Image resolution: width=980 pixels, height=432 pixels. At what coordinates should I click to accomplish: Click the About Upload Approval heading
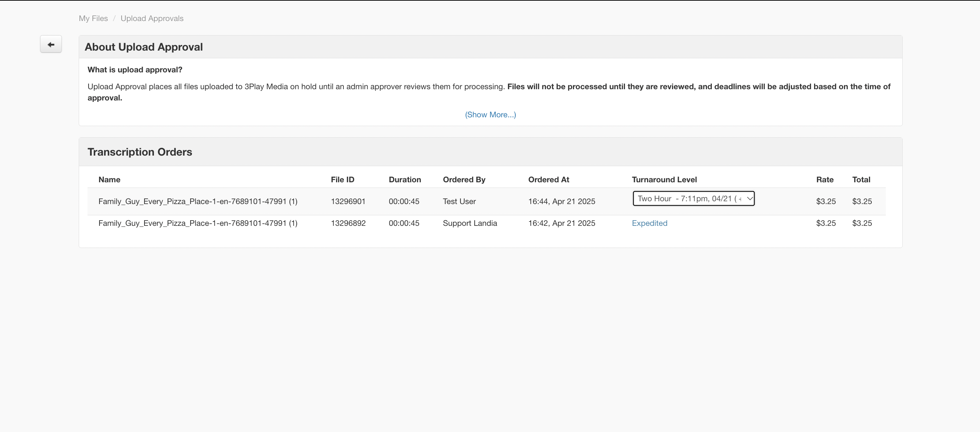143,47
